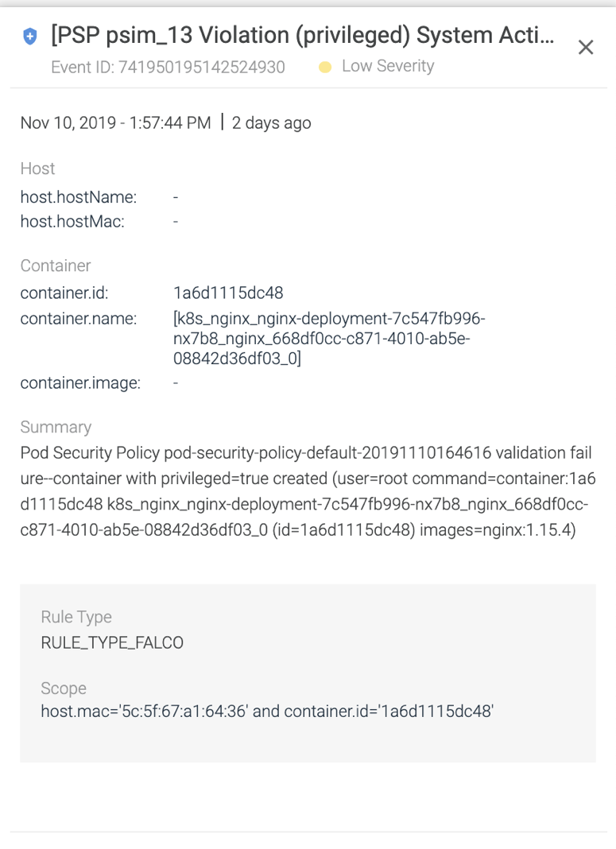Select the container.image field label
This screenshot has width=616, height=849.
[x=80, y=383]
